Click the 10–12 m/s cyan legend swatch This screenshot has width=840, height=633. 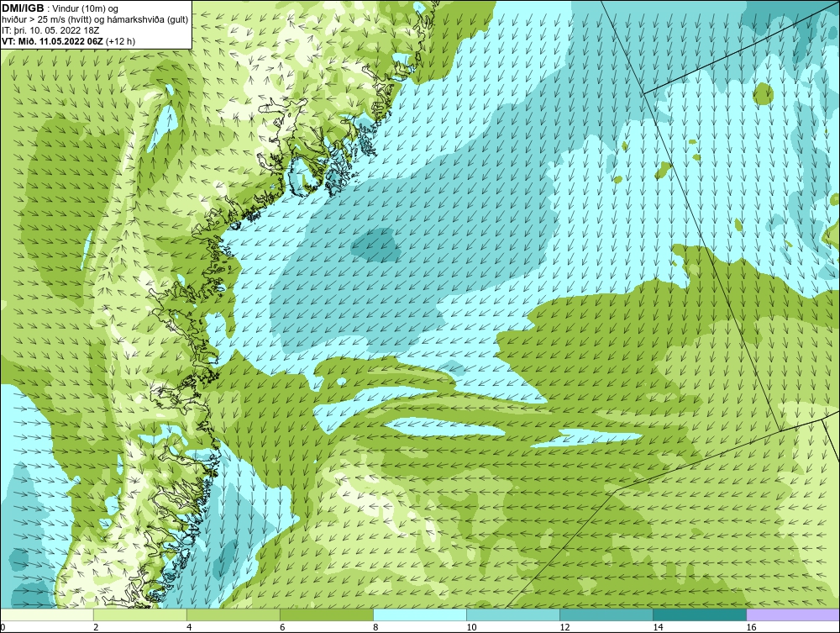pos(513,615)
